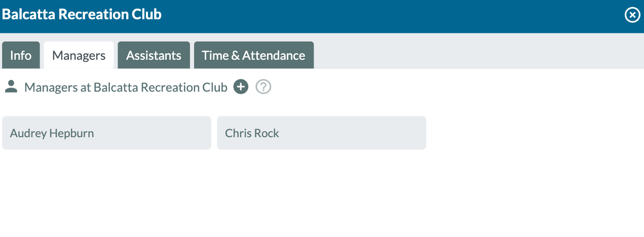Show help about managers via grey icon
This screenshot has width=644, height=237.
click(x=263, y=87)
